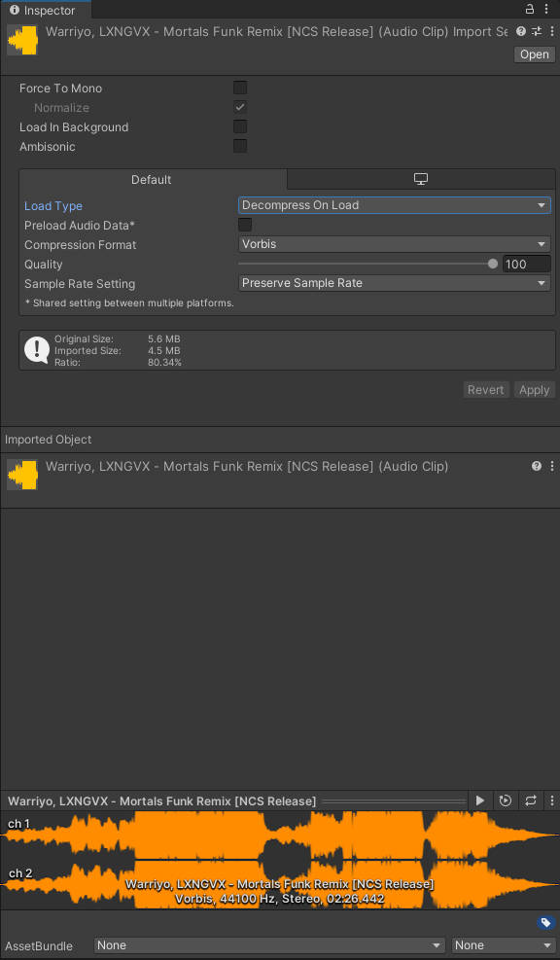The image size is (560, 960).
Task: Play the Mortals Funk Remix audio preview
Action: (x=479, y=800)
